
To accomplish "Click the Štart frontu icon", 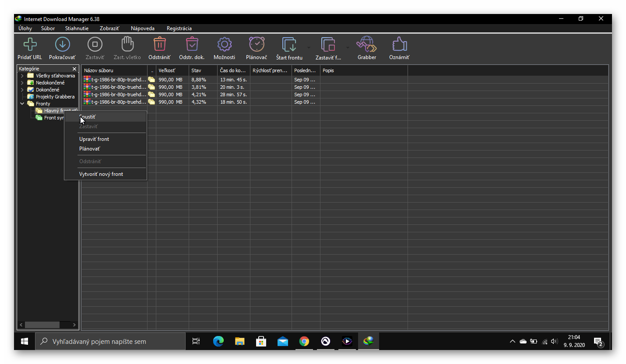I will coord(289,45).
